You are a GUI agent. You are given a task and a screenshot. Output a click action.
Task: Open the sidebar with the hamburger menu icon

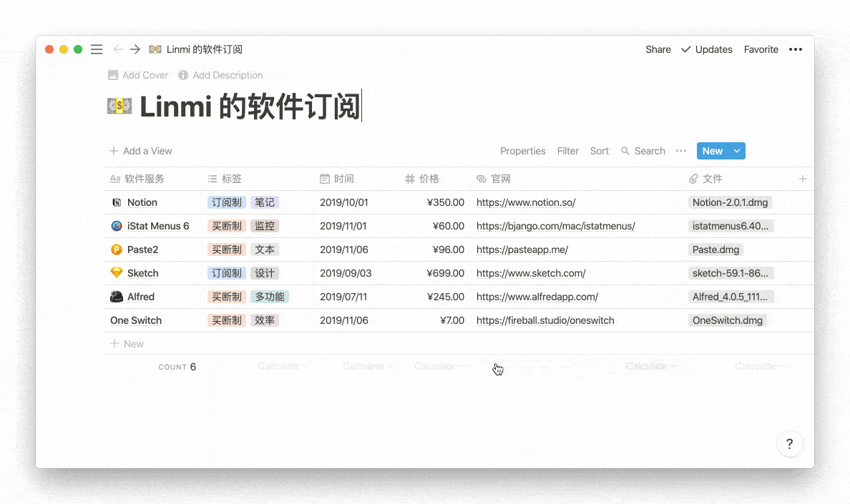click(97, 49)
